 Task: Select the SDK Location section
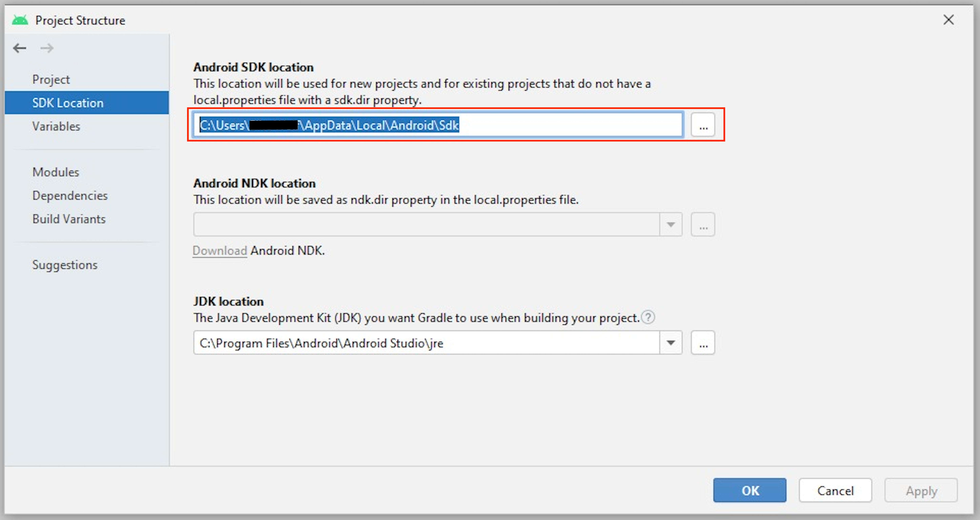pos(68,103)
